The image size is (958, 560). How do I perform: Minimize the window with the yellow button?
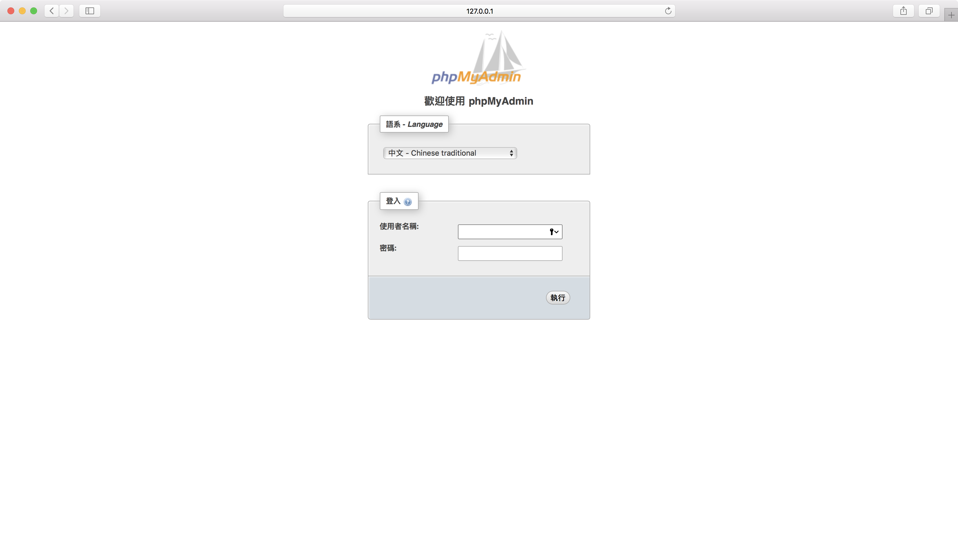click(22, 11)
